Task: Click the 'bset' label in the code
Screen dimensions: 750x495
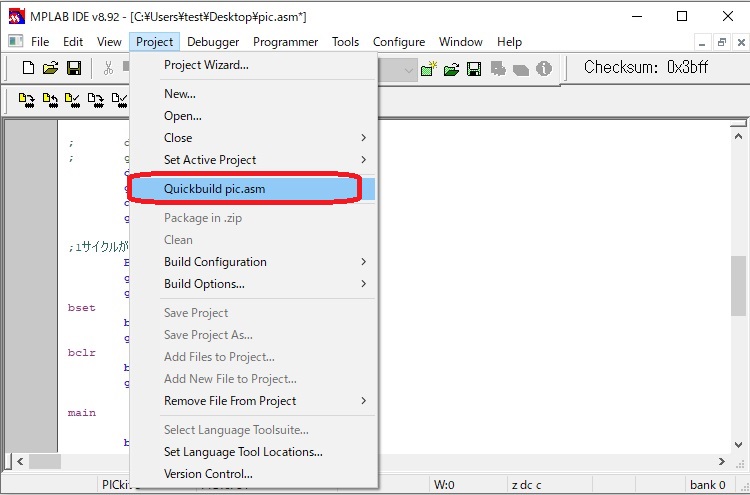Action: pyautogui.click(x=82, y=308)
